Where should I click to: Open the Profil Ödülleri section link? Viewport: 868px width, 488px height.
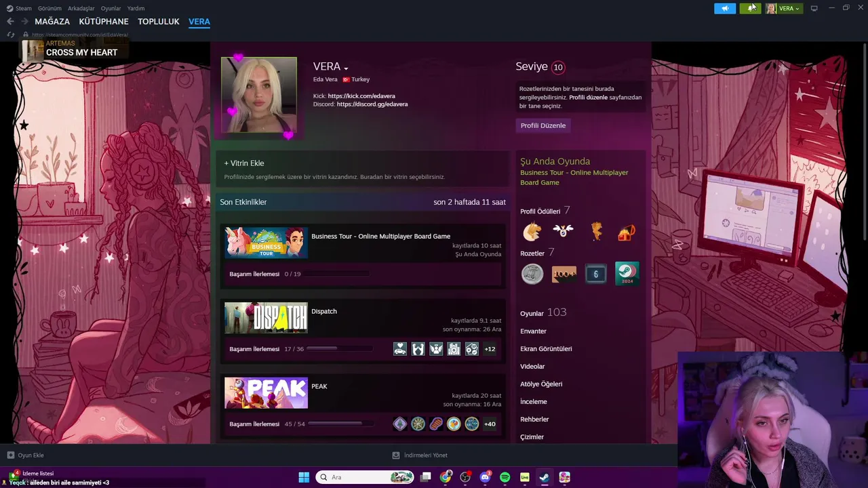click(x=540, y=211)
